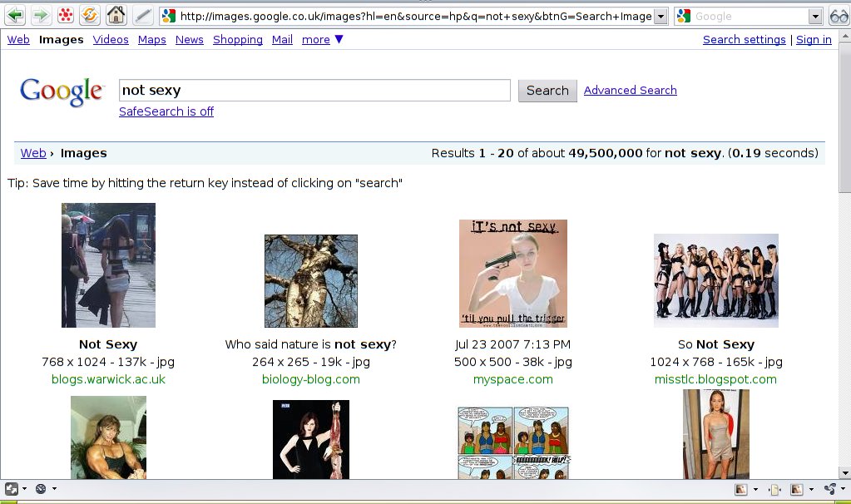Click the vertical scrollbar down arrow
The image size is (851, 504).
click(844, 472)
